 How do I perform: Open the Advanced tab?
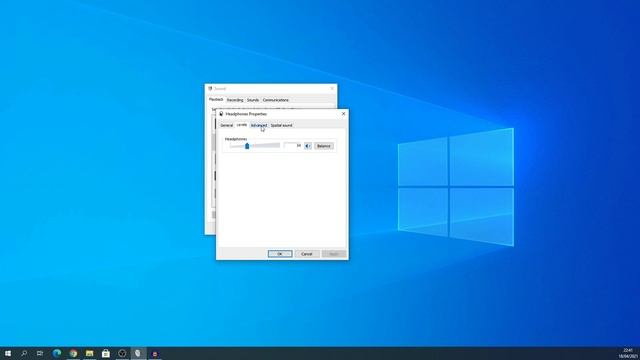pyautogui.click(x=259, y=125)
